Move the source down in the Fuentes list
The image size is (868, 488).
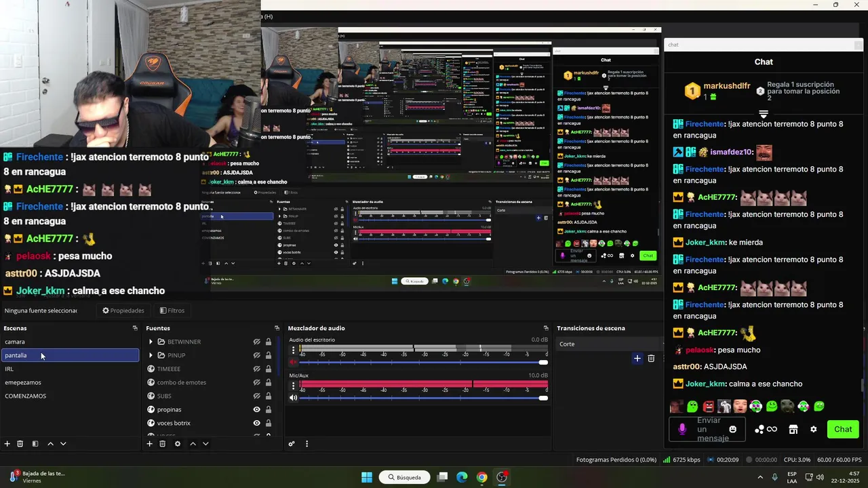205,444
